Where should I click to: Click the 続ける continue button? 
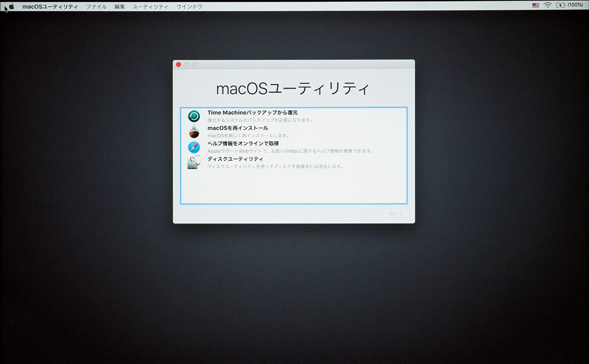coord(396,213)
